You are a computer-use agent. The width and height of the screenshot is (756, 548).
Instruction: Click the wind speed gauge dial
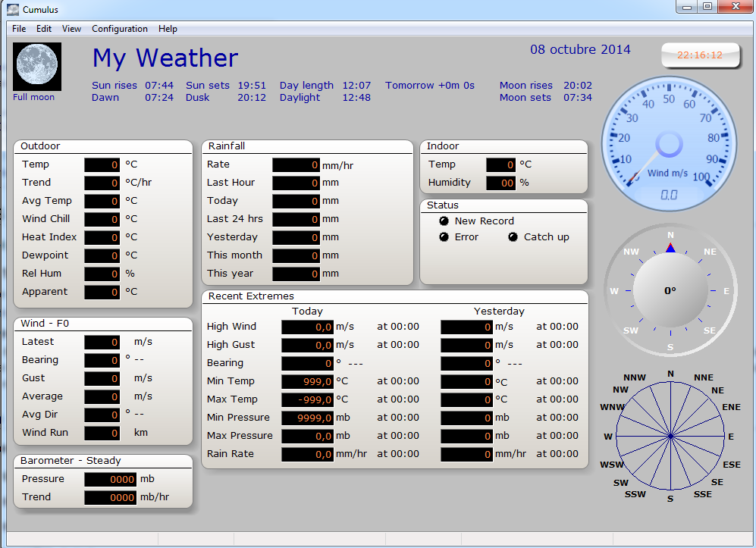point(669,144)
